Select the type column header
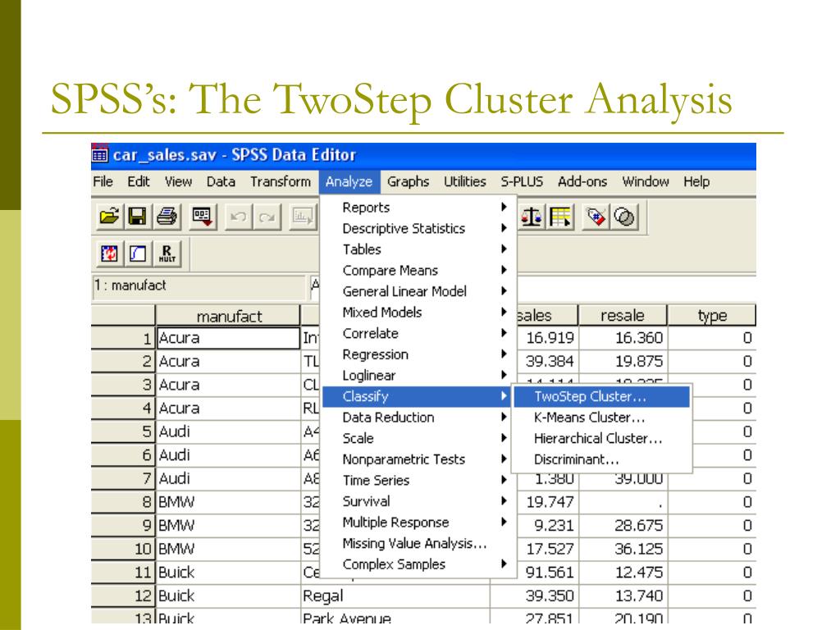This screenshot has height=630, width=840. tap(712, 316)
